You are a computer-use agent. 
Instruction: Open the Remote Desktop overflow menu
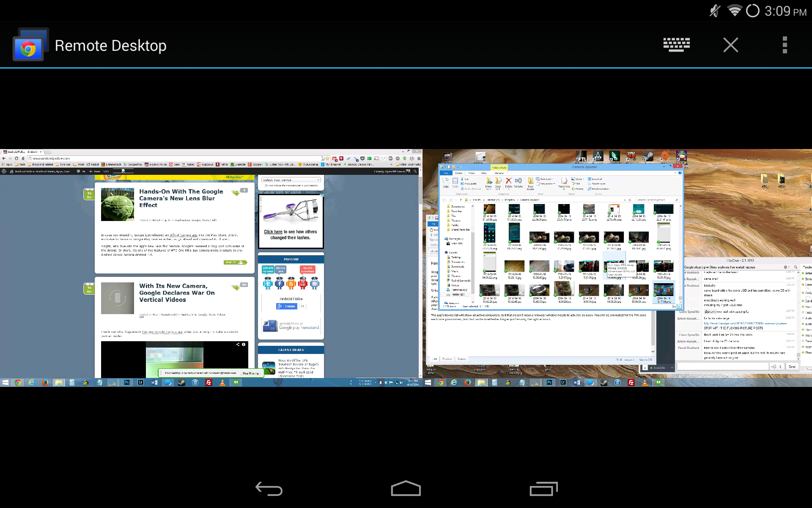[785, 45]
